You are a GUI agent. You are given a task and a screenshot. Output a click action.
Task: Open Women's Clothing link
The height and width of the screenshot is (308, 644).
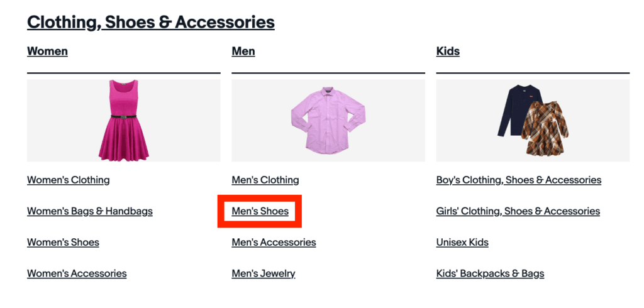click(68, 180)
